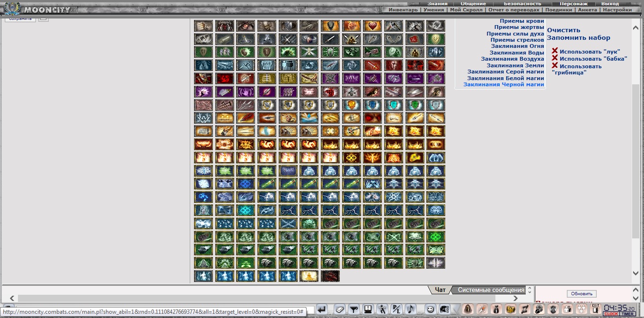
Task: Click the fiery ring fire spell icon
Action: (x=436, y=145)
